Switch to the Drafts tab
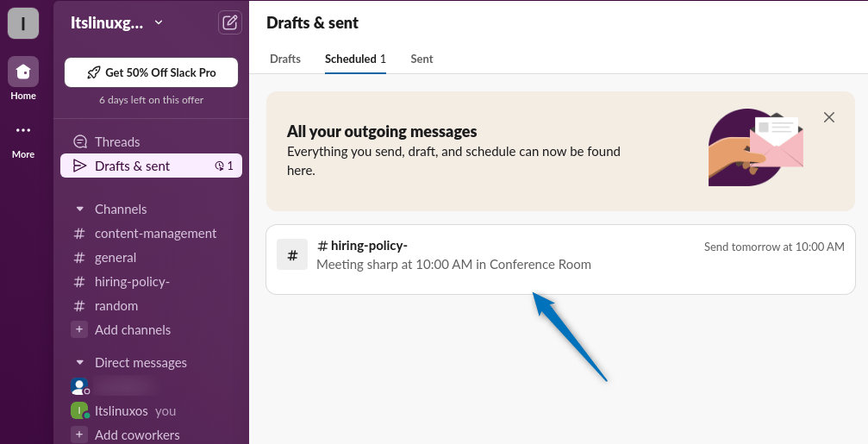 (285, 59)
